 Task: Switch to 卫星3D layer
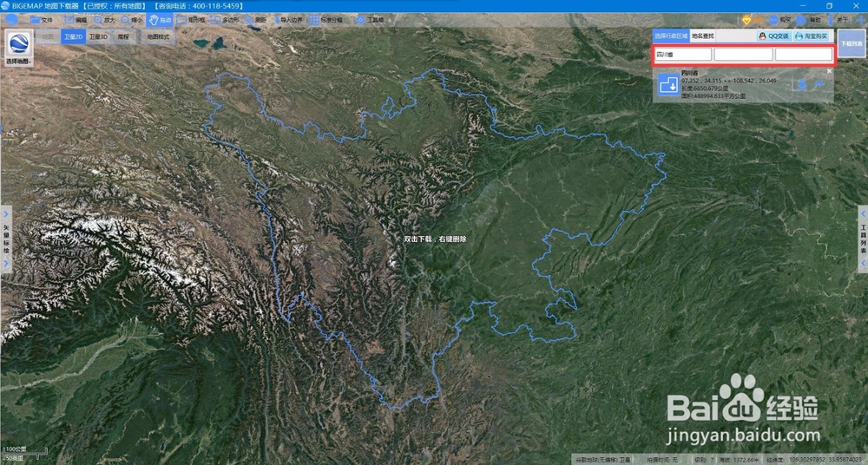99,37
